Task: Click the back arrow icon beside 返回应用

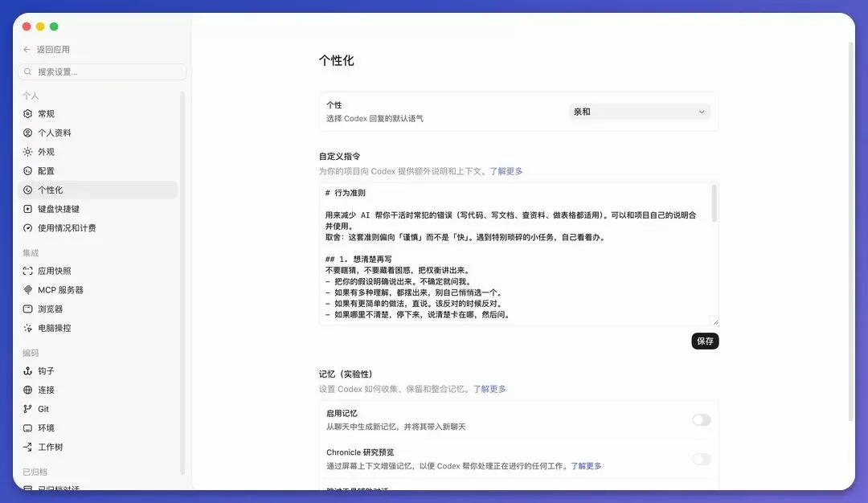Action: (27, 49)
